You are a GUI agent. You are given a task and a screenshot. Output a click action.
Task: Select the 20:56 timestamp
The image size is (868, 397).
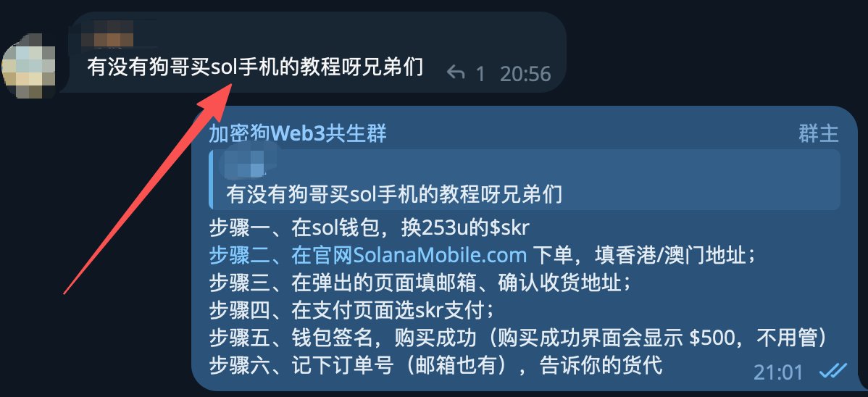point(525,74)
